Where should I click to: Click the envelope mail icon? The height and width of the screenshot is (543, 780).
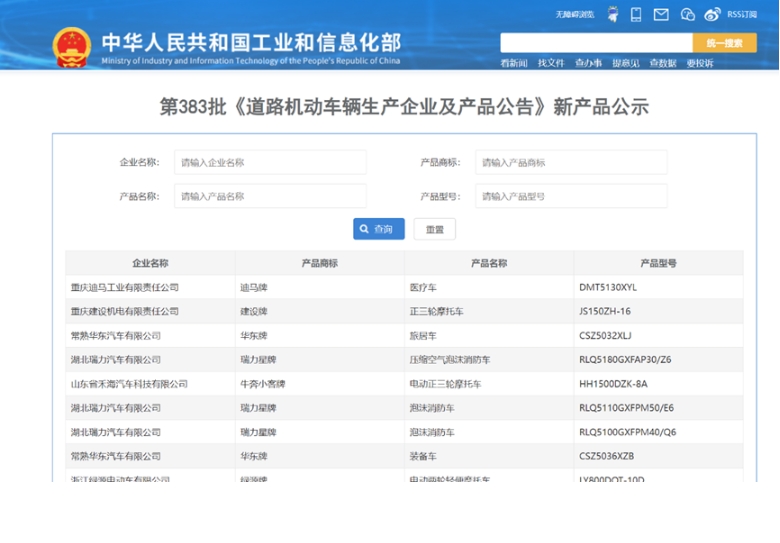tap(661, 14)
